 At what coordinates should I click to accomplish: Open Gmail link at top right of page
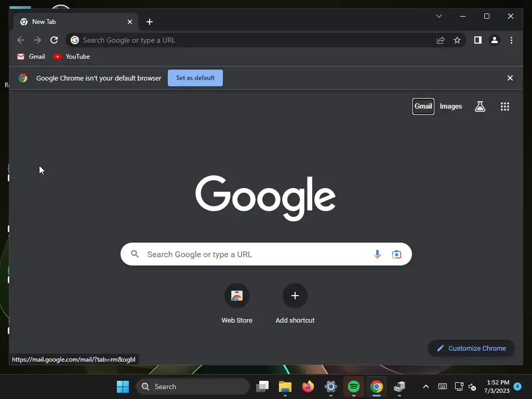[423, 106]
